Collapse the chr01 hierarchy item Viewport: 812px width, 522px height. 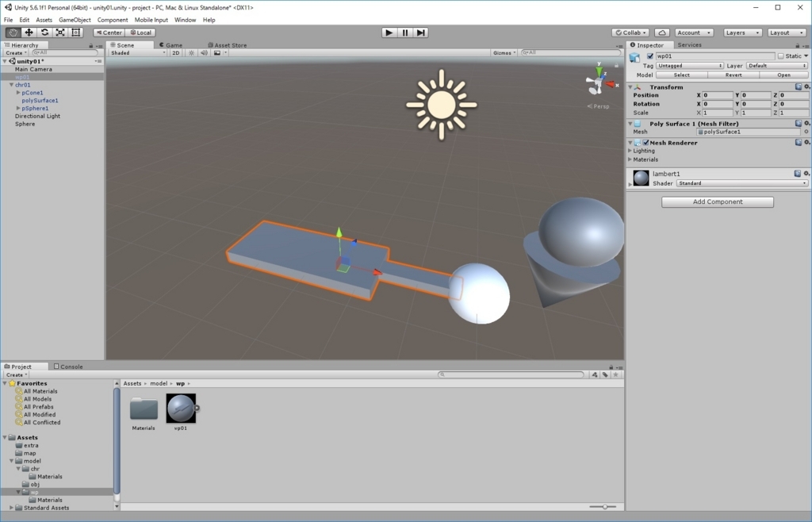(x=11, y=84)
